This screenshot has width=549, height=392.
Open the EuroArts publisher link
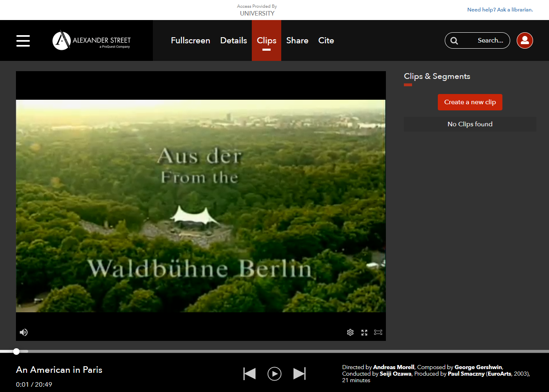tap(500, 374)
